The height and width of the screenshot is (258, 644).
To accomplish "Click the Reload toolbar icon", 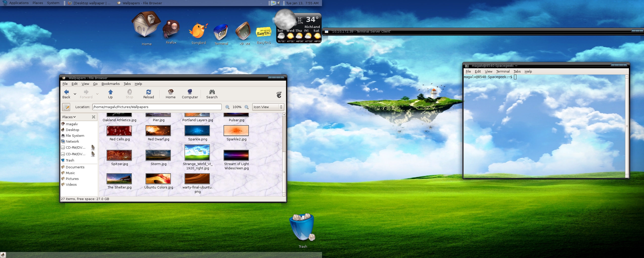I will pyautogui.click(x=148, y=94).
